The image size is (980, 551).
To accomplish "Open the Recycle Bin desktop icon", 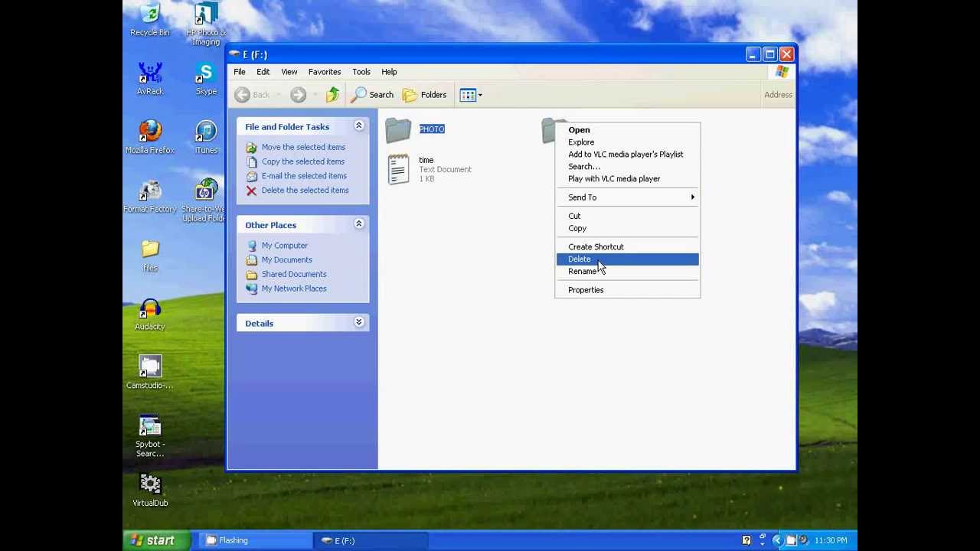I will 150,20.
